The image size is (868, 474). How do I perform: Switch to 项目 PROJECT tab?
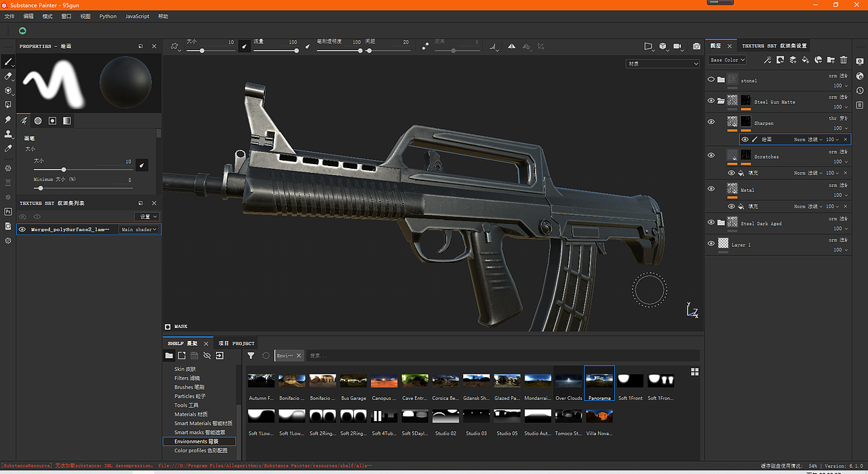click(x=236, y=344)
